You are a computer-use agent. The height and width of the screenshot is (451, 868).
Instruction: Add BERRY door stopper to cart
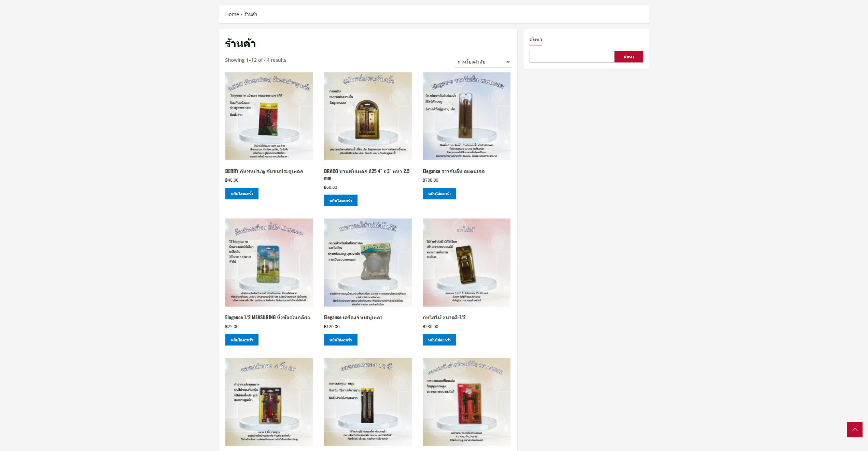(242, 194)
